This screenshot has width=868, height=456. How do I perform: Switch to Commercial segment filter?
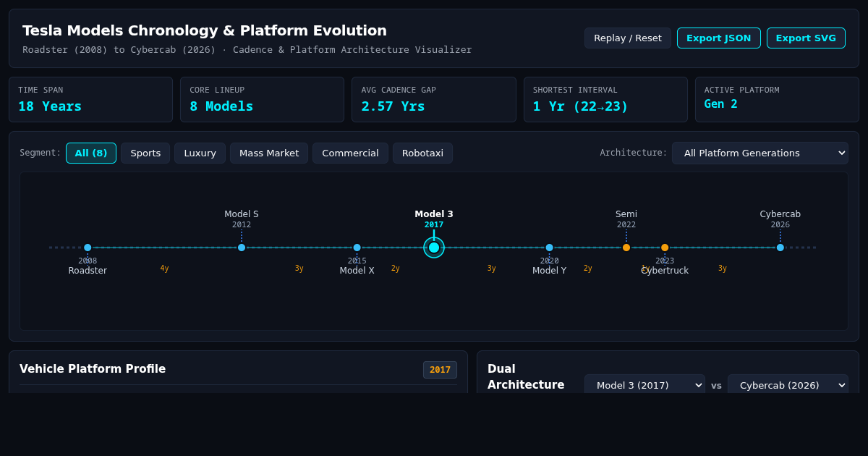tap(350, 153)
